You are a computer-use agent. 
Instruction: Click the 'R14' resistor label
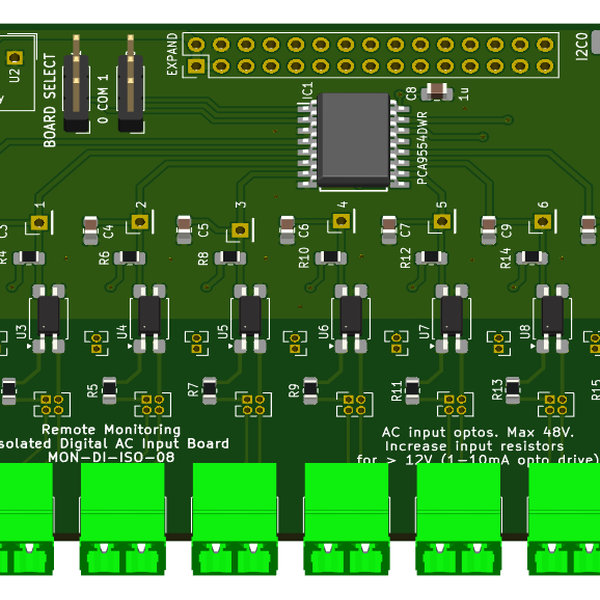(505, 258)
